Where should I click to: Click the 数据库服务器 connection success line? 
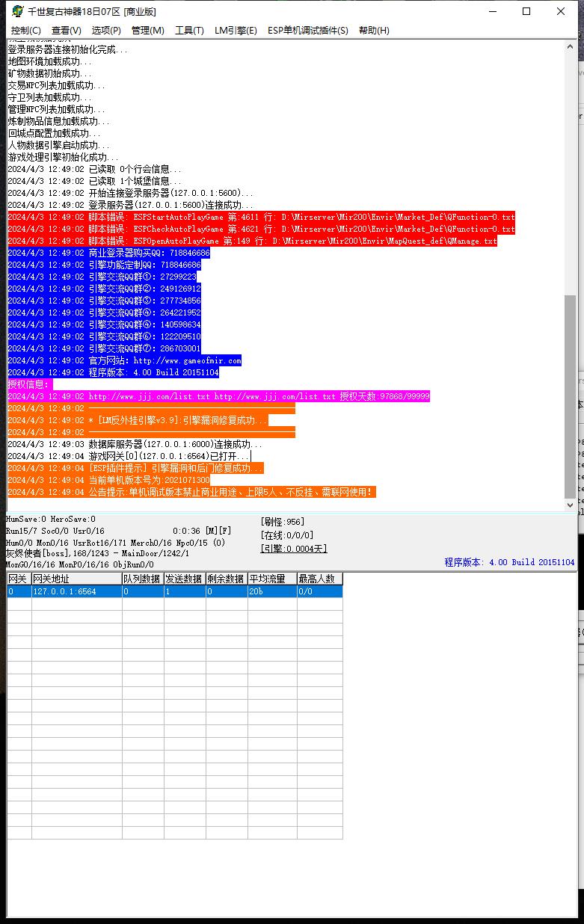135,444
